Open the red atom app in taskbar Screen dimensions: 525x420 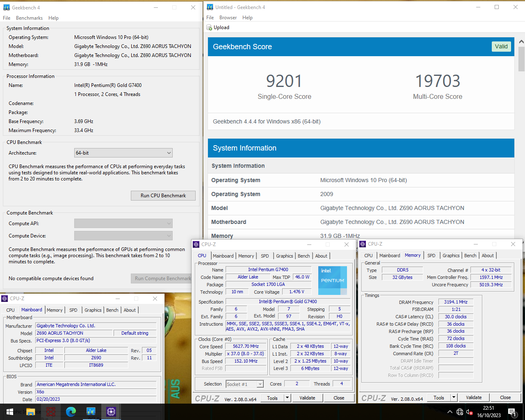coord(50,412)
